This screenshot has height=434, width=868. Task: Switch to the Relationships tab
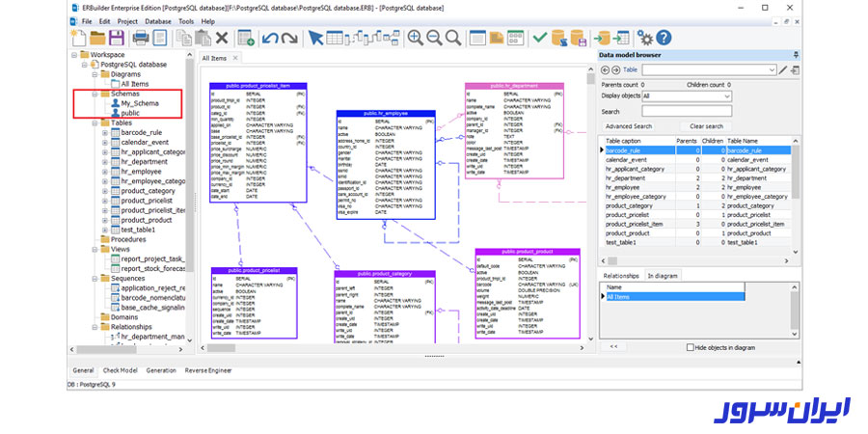point(620,276)
